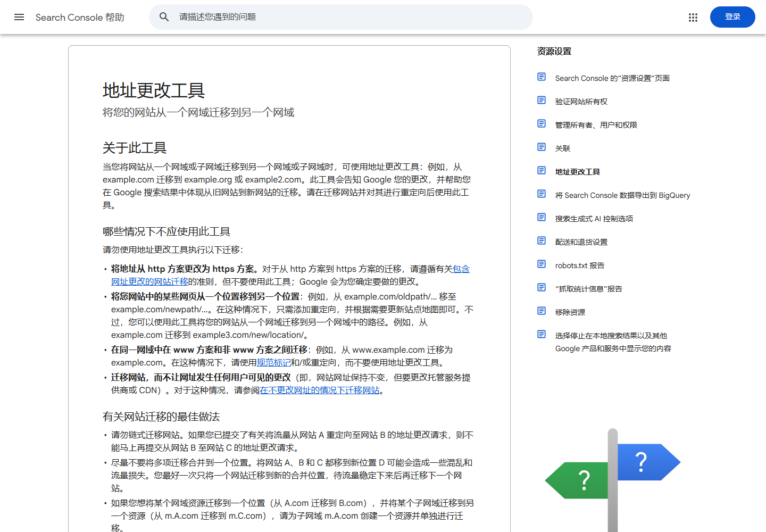This screenshot has width=766, height=532.
Task: Open the 配送和退货设置 article
Action: (x=581, y=242)
